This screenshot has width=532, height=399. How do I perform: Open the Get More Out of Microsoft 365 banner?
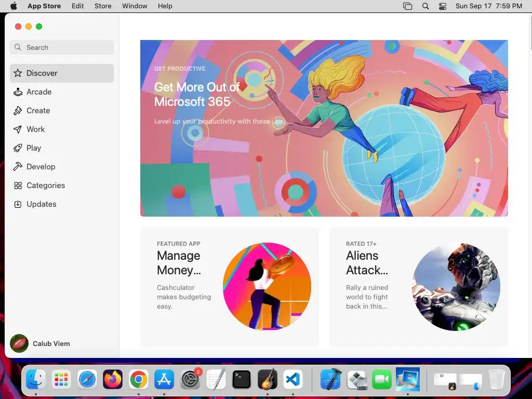click(x=324, y=128)
